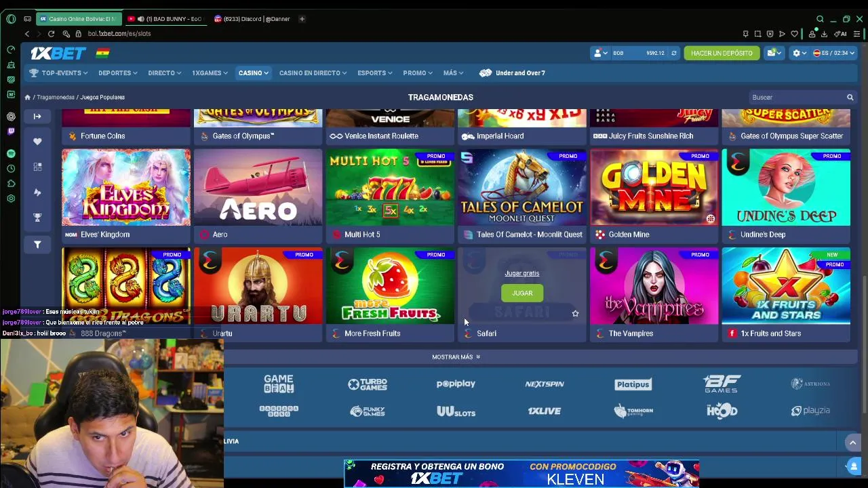
Task: Open the scroll-to-top arrow button
Action: coord(852,443)
